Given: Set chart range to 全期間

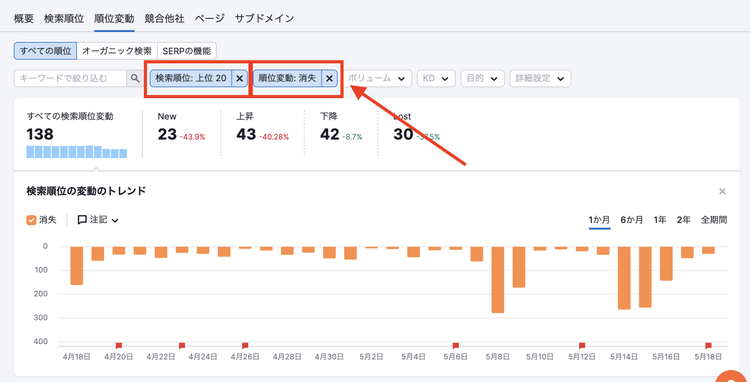Looking at the screenshot, I should pyautogui.click(x=714, y=220).
